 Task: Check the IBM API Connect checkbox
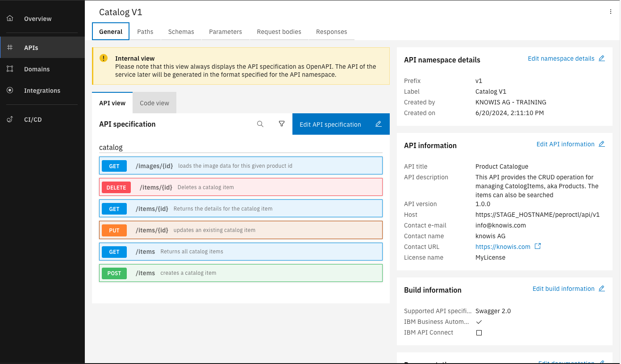(479, 332)
